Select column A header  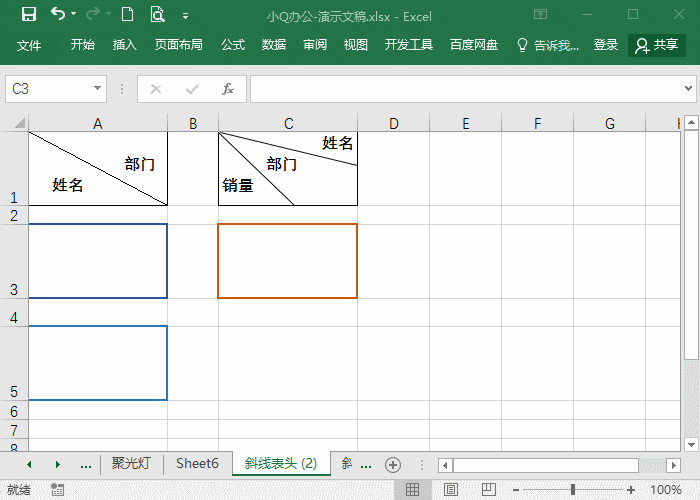(x=98, y=123)
